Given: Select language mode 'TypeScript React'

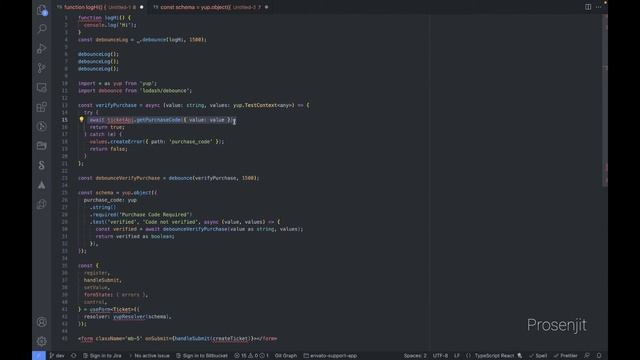Looking at the screenshot, I should point(494,356).
